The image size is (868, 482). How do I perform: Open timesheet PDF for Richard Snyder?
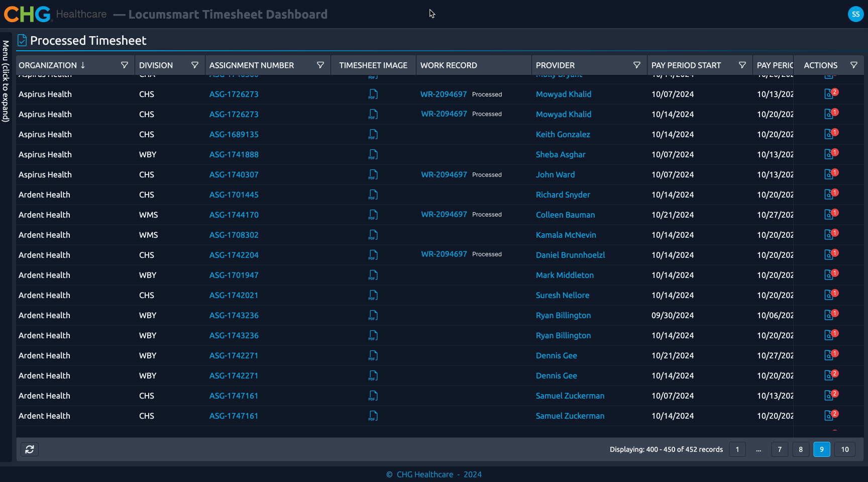coord(373,195)
